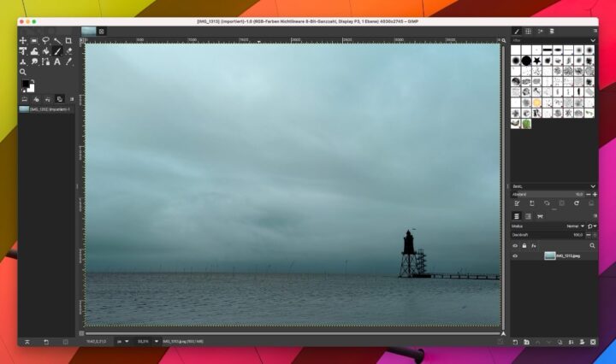Switch to the Layers tab
The image size is (616, 364).
pos(517,216)
